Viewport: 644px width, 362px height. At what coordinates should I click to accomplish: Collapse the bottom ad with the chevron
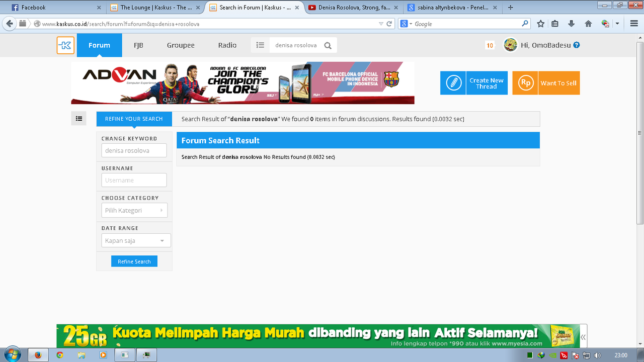pos(583,337)
